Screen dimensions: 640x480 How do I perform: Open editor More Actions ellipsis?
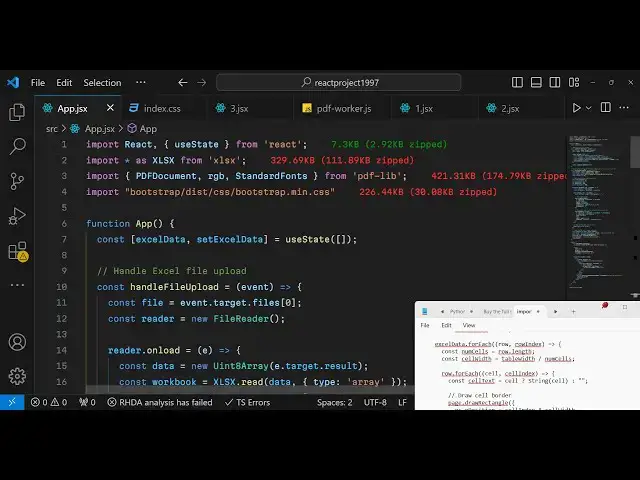[624, 107]
